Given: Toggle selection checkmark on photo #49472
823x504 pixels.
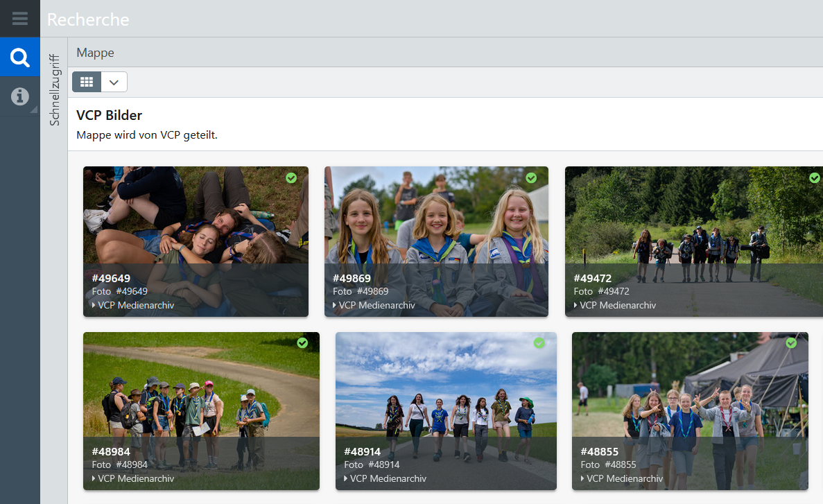Looking at the screenshot, I should 815,178.
